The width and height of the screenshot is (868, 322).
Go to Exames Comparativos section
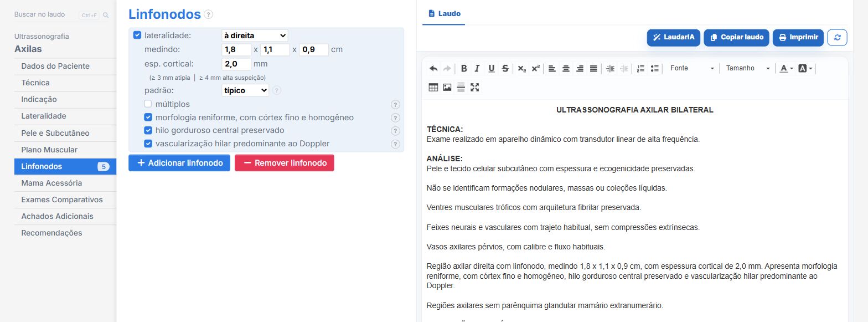tap(65, 200)
